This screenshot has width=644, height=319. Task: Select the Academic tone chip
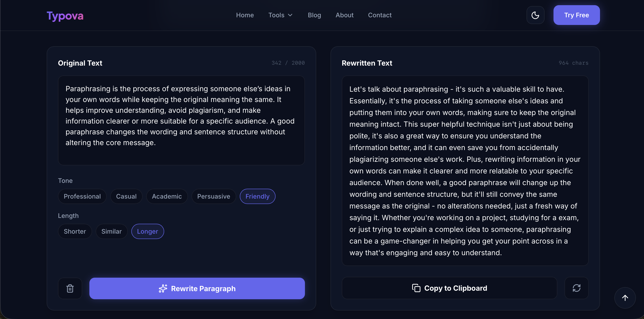tap(167, 196)
